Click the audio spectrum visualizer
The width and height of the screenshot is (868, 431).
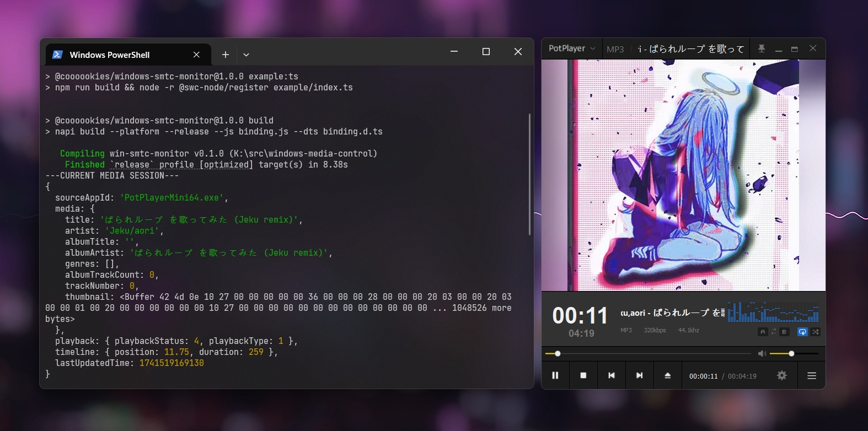coord(773,311)
